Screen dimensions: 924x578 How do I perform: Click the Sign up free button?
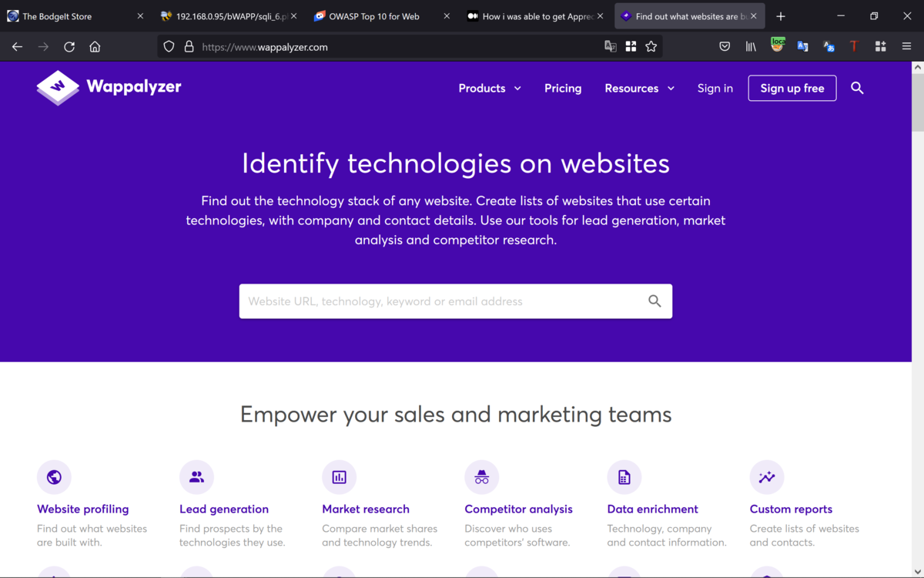point(792,89)
